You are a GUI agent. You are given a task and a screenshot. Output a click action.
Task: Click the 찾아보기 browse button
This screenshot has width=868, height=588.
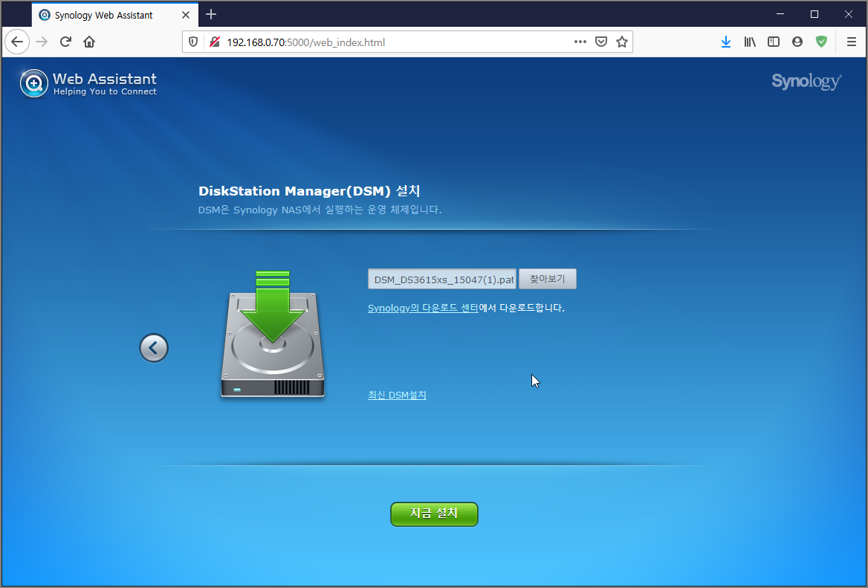coord(548,279)
